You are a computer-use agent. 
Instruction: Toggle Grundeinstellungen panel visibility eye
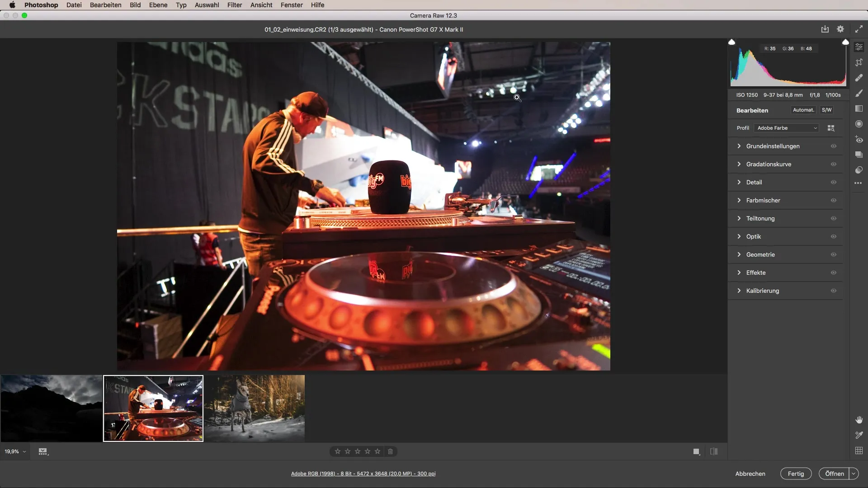coord(834,146)
